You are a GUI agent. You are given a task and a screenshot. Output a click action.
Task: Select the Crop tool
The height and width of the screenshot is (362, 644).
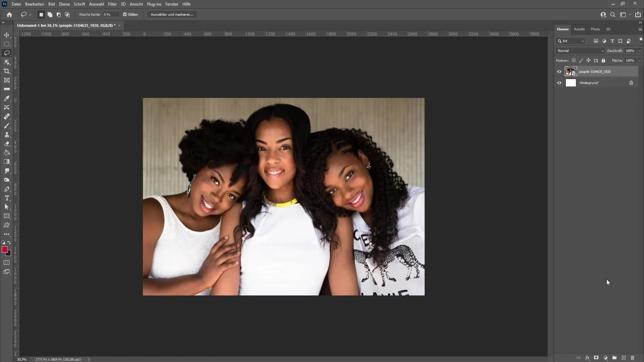7,71
